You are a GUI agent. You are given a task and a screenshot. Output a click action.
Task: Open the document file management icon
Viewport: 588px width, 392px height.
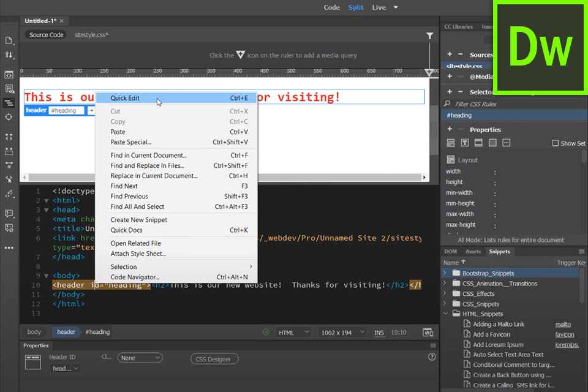9,40
